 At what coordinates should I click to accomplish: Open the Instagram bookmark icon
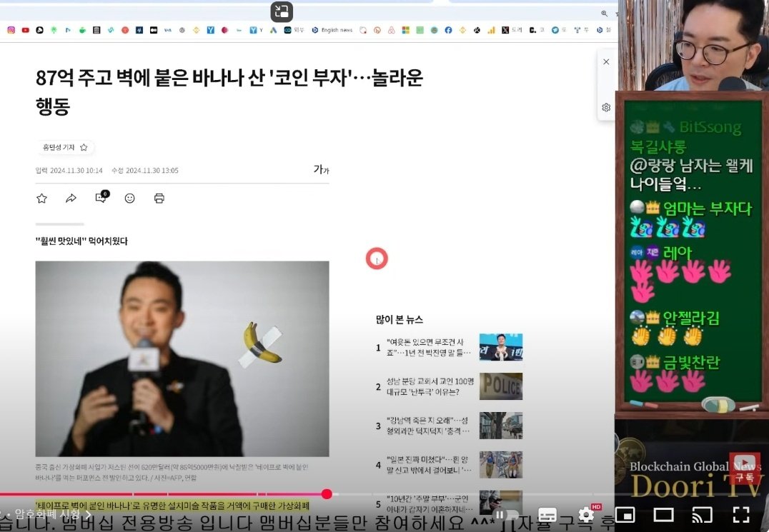click(x=11, y=30)
